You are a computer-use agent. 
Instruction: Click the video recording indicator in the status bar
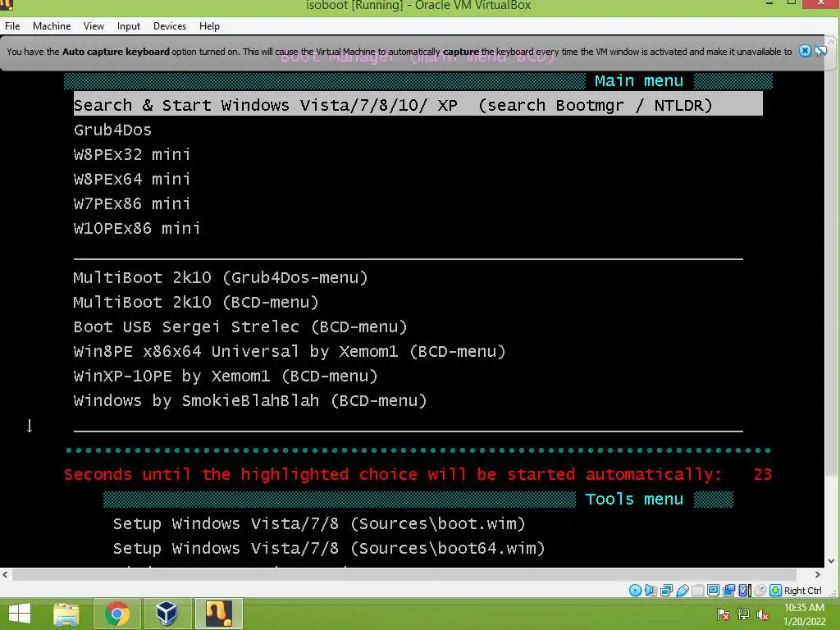click(x=728, y=591)
